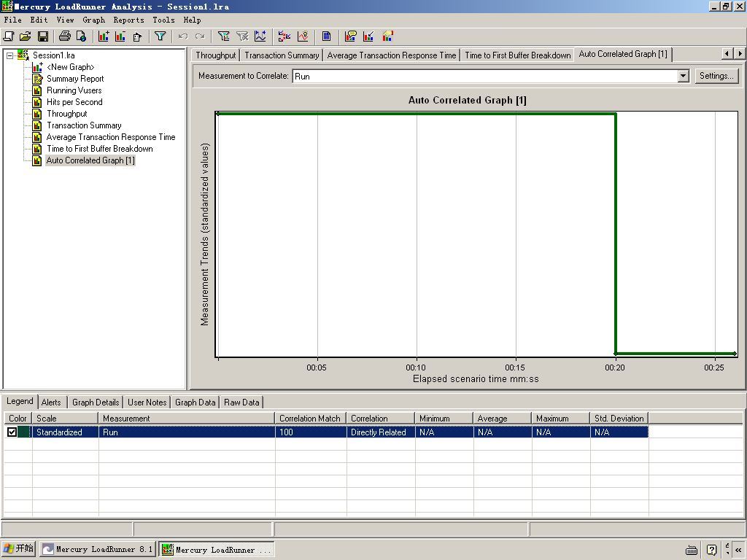The width and height of the screenshot is (747, 560).
Task: Click the undo arrow icon
Action: tap(183, 36)
